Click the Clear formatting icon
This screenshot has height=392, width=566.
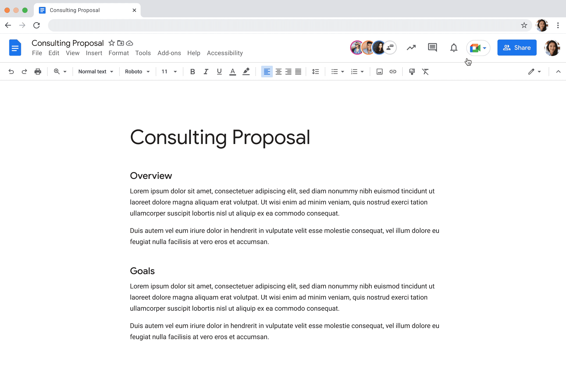click(x=426, y=71)
